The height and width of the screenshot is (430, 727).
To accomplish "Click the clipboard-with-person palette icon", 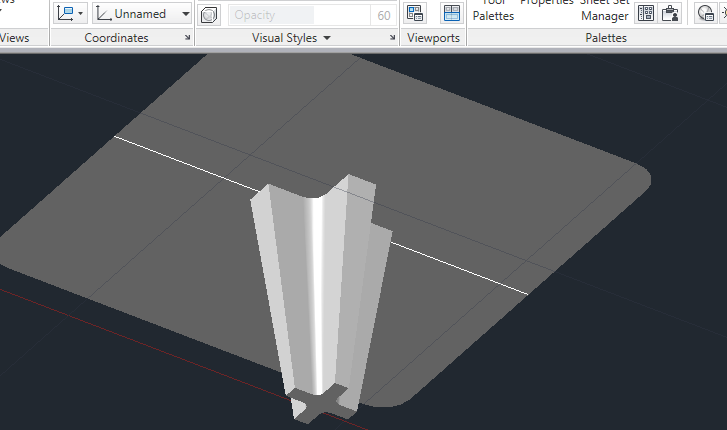I will pyautogui.click(x=671, y=14).
